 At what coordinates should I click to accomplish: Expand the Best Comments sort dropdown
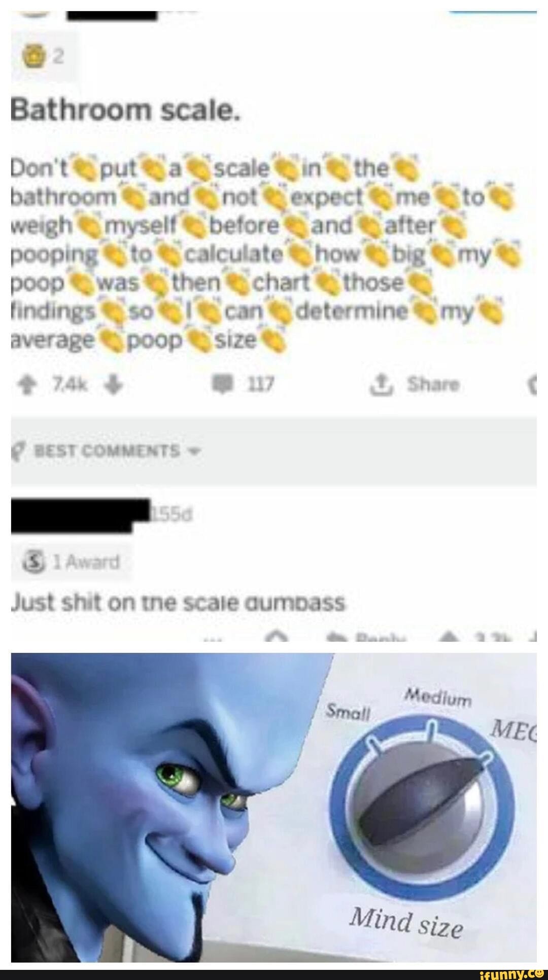point(194,451)
